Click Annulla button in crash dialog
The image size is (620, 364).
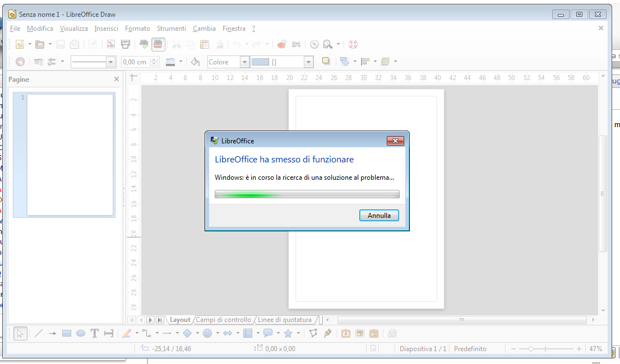pyautogui.click(x=379, y=216)
